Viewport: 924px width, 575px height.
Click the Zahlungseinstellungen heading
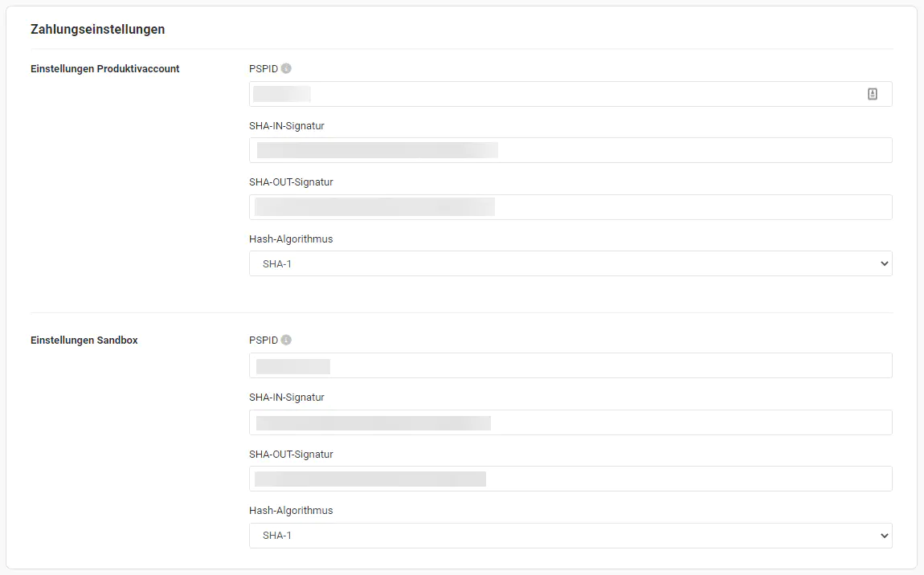pyautogui.click(x=97, y=30)
